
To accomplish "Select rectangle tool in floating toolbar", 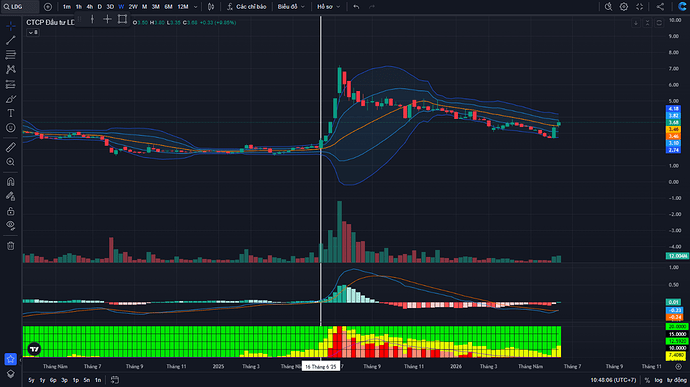I will pos(122,19).
